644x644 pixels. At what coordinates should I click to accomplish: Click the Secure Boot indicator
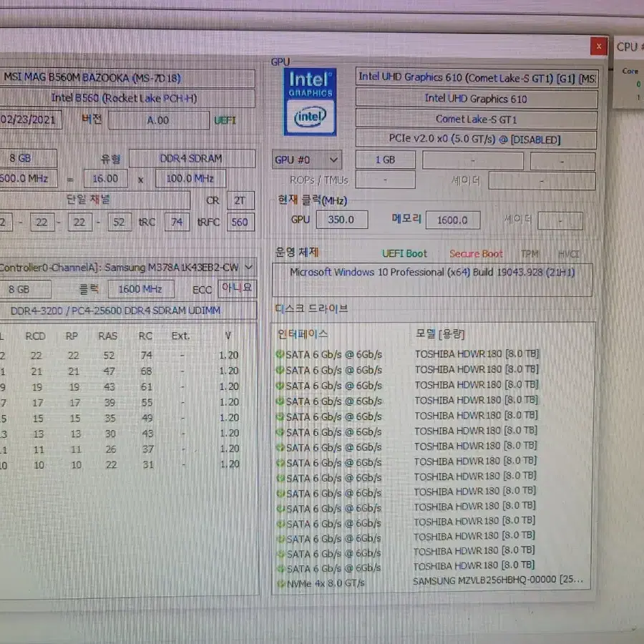tap(476, 254)
